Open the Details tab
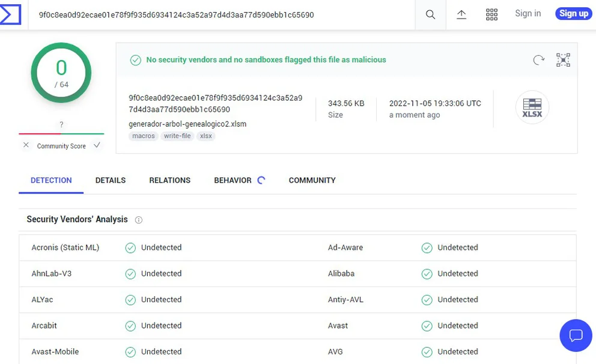596x364 pixels. point(111,180)
